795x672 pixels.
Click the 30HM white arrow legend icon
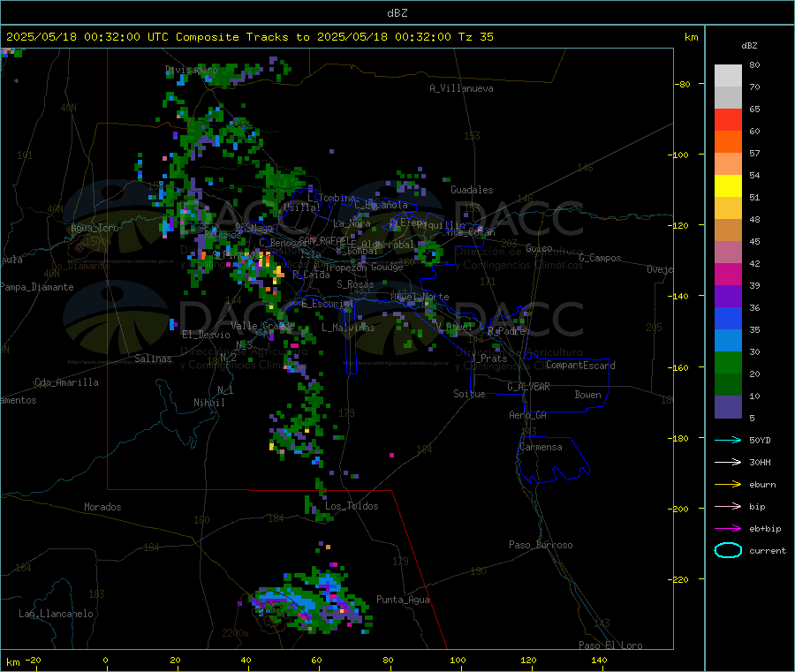pyautogui.click(x=728, y=462)
